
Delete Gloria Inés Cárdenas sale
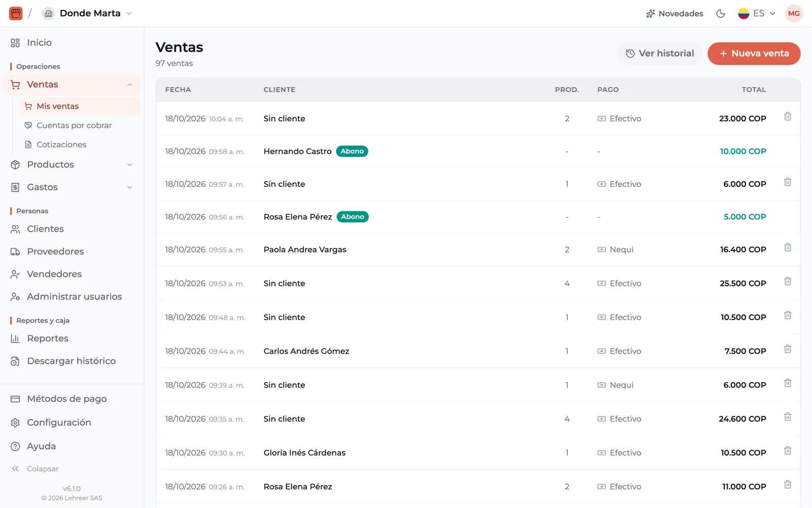point(788,451)
